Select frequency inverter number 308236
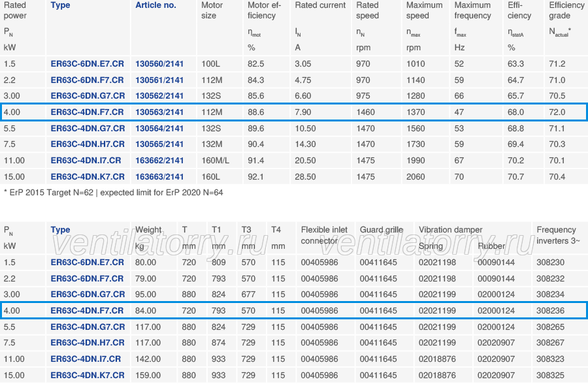 550,310
